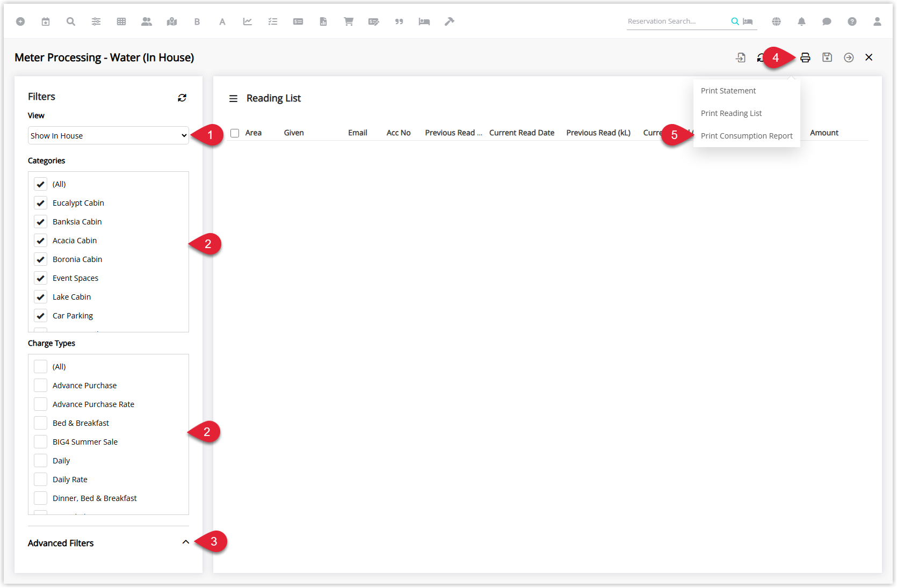Image resolution: width=897 pixels, height=588 pixels.
Task: Check the BIG4 Summer Sale charge type
Action: click(41, 442)
